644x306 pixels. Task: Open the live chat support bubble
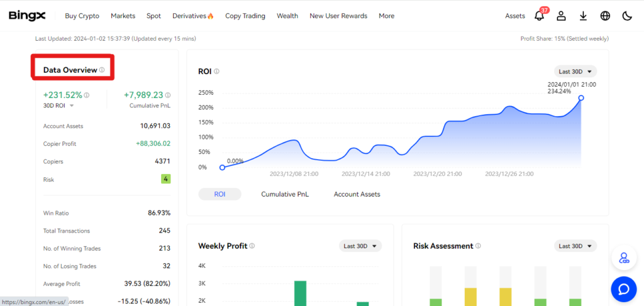[623, 289]
